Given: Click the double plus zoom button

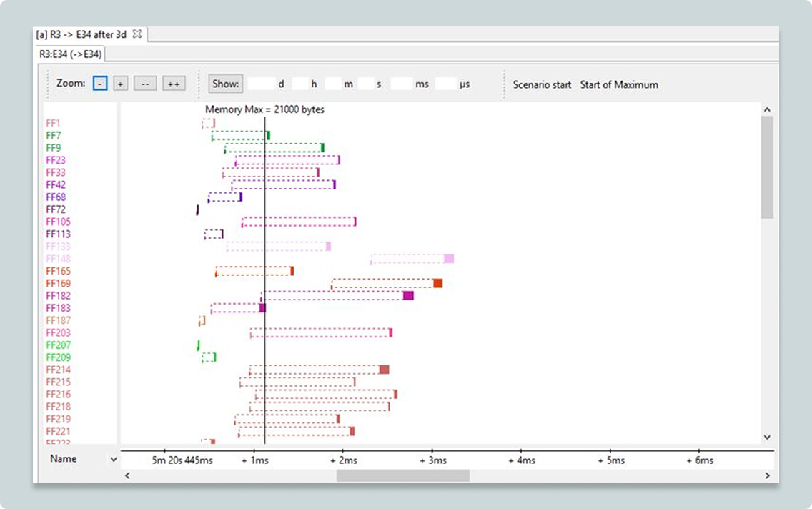Looking at the screenshot, I should (x=173, y=84).
